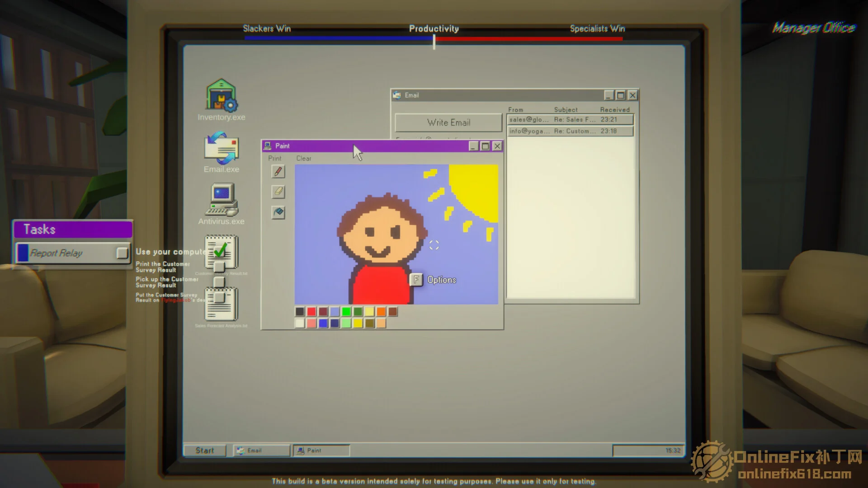Click Clear in the Paint menu

click(x=304, y=159)
